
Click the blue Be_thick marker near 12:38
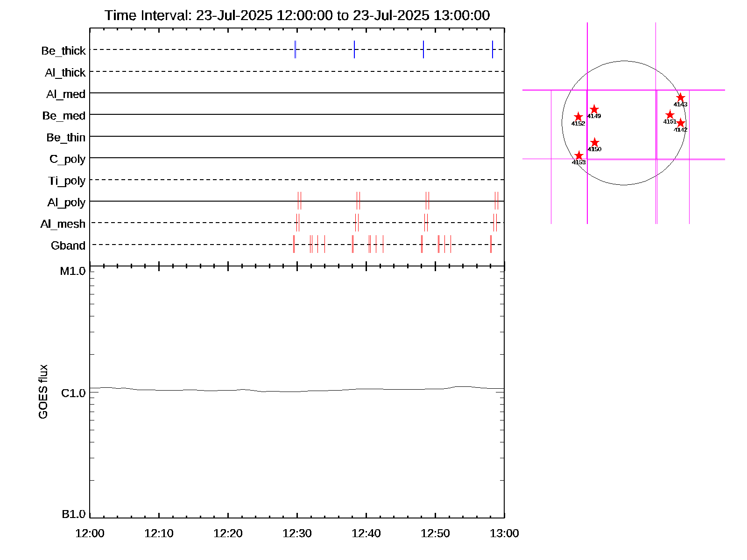[354, 49]
